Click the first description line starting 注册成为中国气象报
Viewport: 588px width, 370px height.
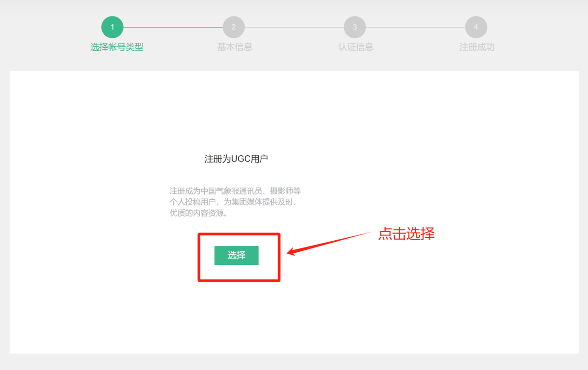coord(235,191)
